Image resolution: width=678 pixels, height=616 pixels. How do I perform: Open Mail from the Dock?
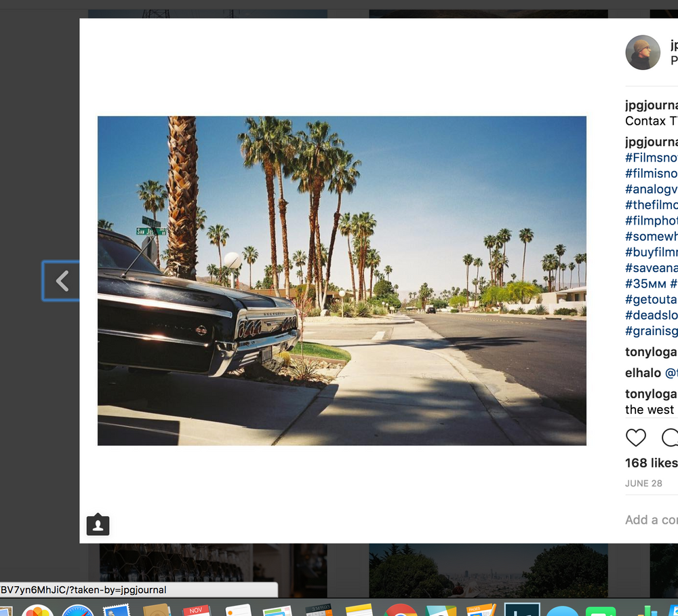coord(117,609)
